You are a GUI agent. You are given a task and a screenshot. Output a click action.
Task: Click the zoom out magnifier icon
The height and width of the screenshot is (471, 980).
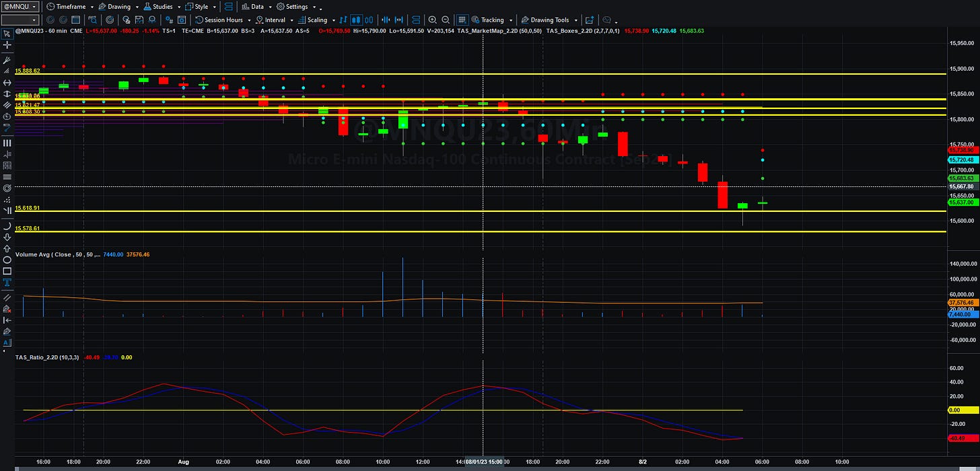coord(446,20)
